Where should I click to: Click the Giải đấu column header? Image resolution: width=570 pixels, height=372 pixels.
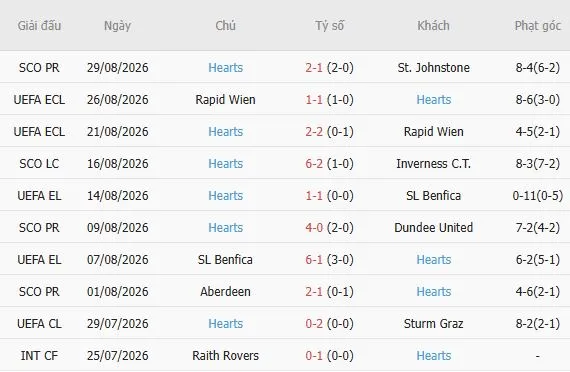(39, 26)
